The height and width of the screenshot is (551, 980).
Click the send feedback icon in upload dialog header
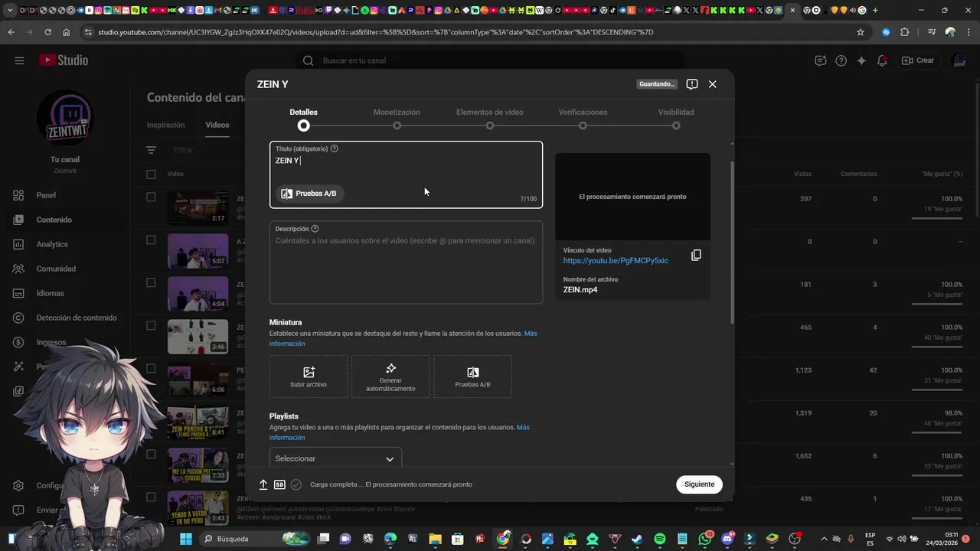(x=691, y=84)
